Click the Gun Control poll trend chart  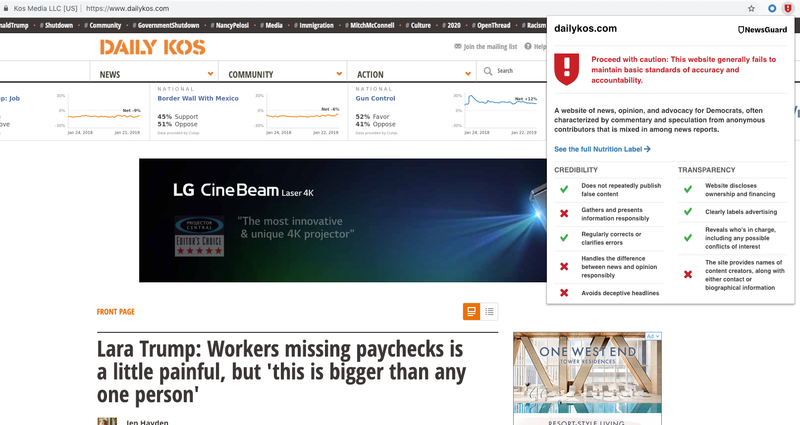pyautogui.click(x=501, y=112)
